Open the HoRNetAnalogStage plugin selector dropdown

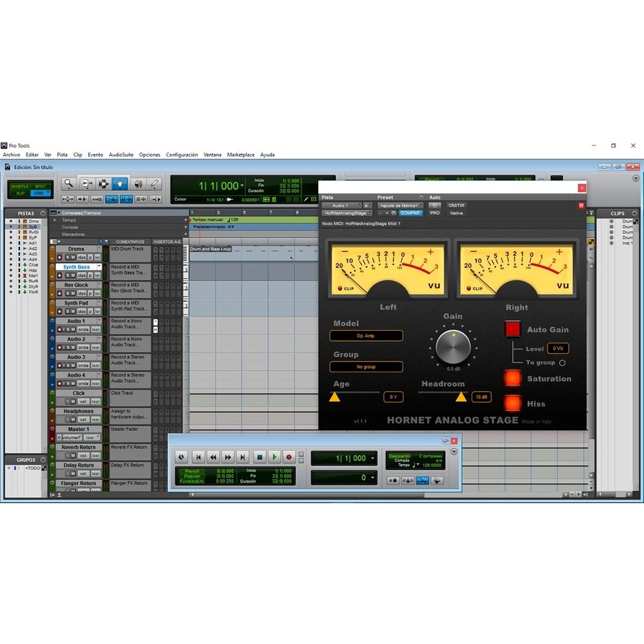point(347,213)
